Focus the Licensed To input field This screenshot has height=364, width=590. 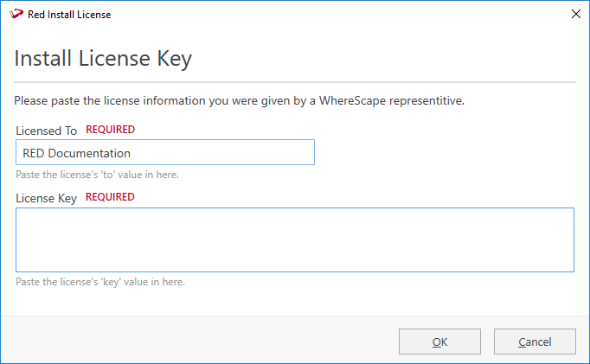point(164,153)
